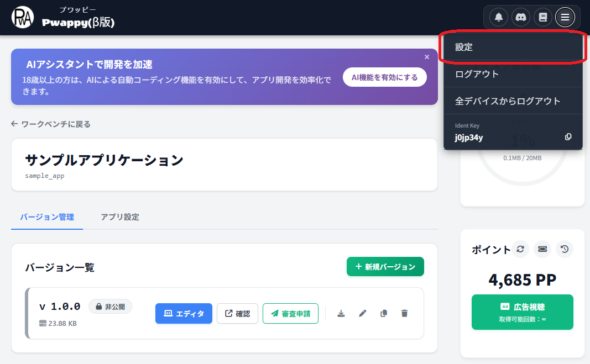This screenshot has width=590, height=364.
Task: Select 設定 in the dropdown menu
Action: (x=464, y=48)
